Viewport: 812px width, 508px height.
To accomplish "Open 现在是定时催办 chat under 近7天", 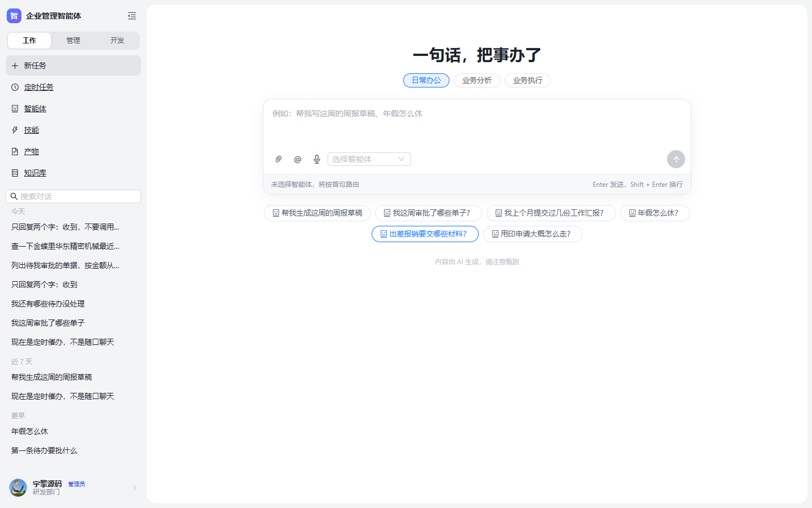I will tap(73, 396).
